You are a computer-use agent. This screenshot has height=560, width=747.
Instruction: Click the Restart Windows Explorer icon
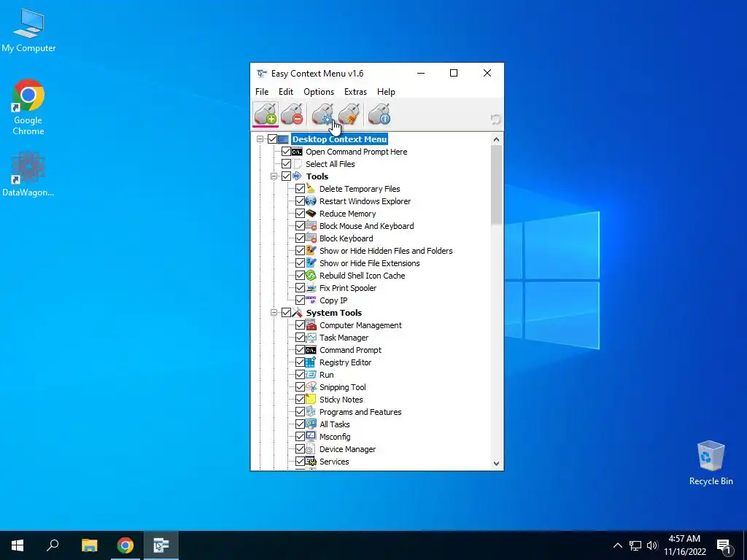[311, 201]
